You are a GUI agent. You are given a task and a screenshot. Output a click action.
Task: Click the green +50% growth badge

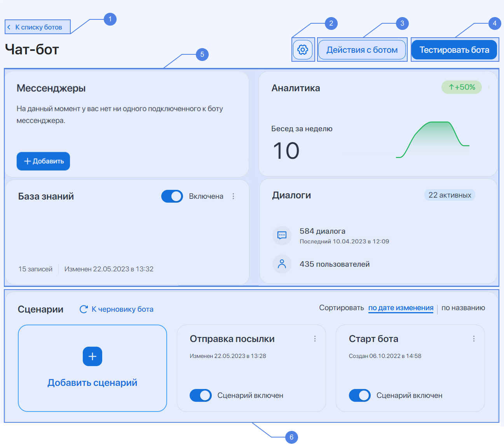pyautogui.click(x=461, y=87)
